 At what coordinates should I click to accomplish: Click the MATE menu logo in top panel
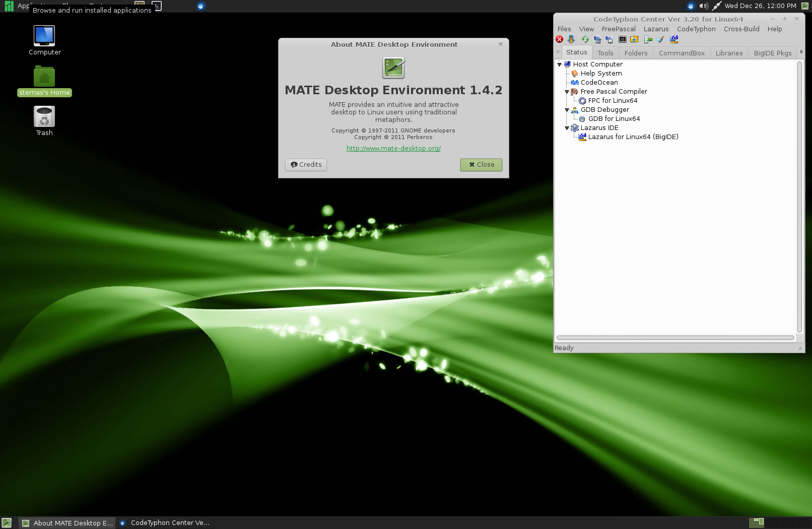click(x=9, y=6)
